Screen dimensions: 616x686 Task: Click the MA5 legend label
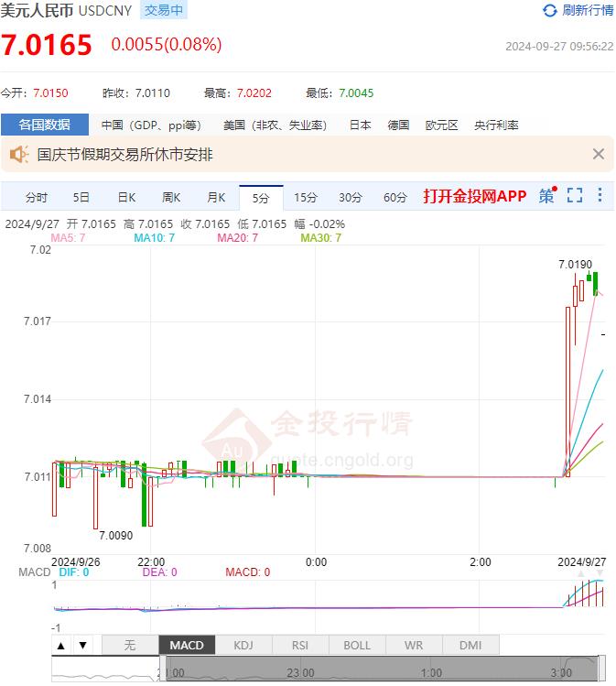(x=69, y=238)
